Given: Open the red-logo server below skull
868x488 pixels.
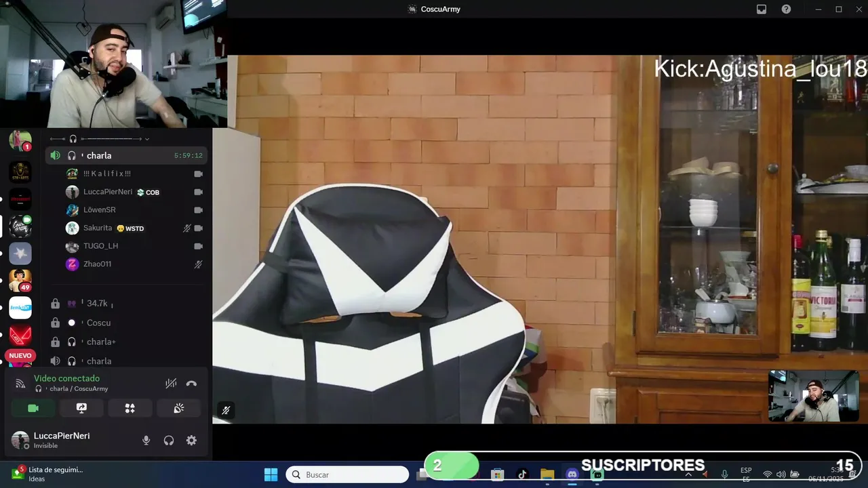Looking at the screenshot, I should click(20, 199).
